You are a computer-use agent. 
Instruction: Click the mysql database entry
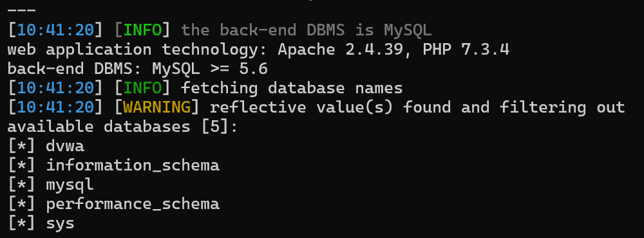(70, 185)
